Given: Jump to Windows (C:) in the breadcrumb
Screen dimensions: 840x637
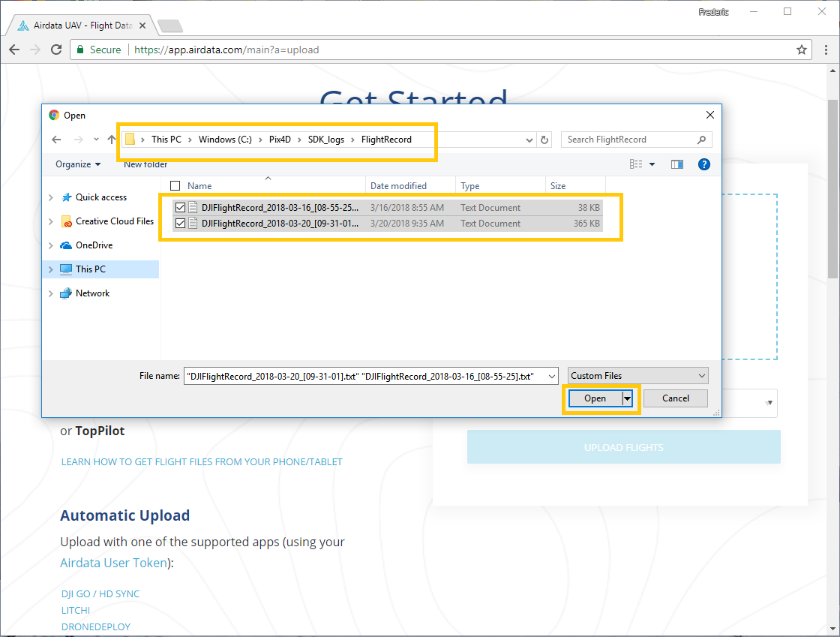Looking at the screenshot, I should click(225, 140).
